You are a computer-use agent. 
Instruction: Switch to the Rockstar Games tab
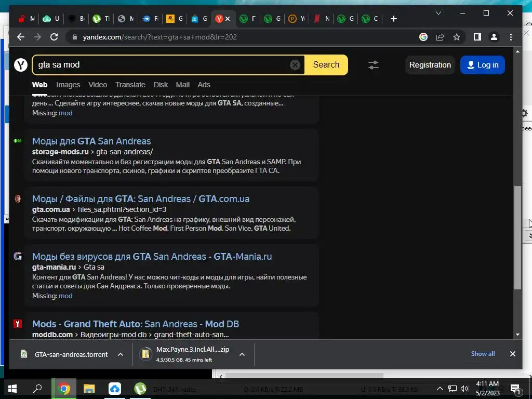tap(175, 19)
